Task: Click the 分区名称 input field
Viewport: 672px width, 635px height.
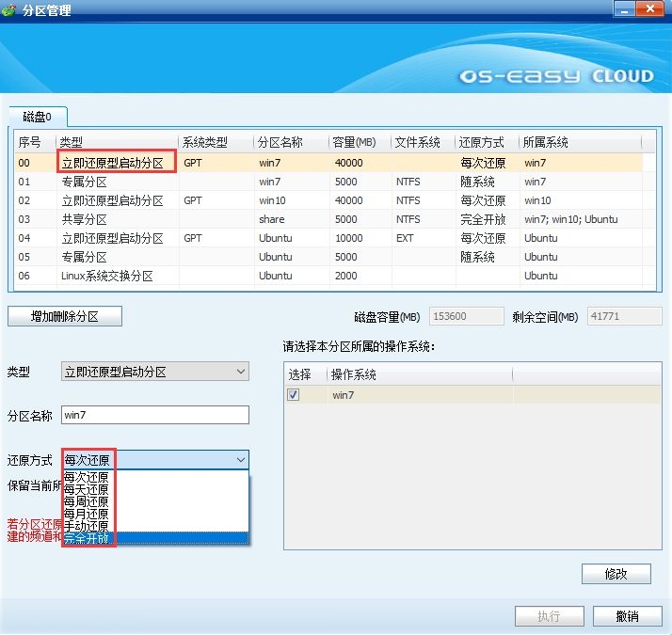Action: [x=155, y=415]
